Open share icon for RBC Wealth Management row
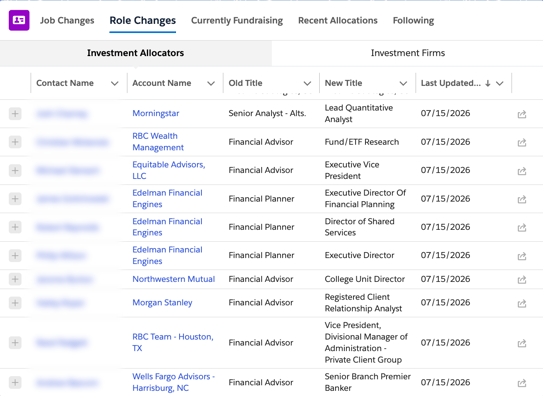 click(x=522, y=143)
